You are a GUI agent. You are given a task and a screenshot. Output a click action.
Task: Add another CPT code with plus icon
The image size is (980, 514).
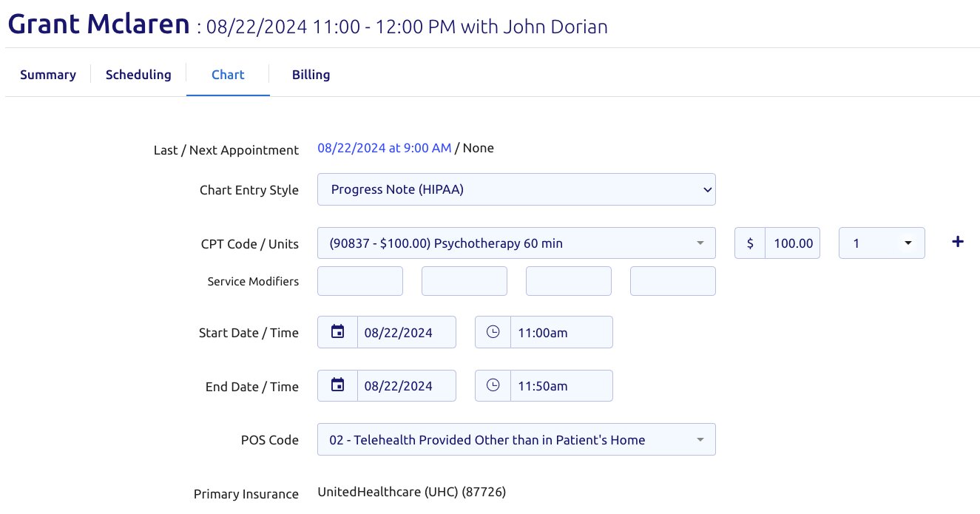click(x=957, y=242)
